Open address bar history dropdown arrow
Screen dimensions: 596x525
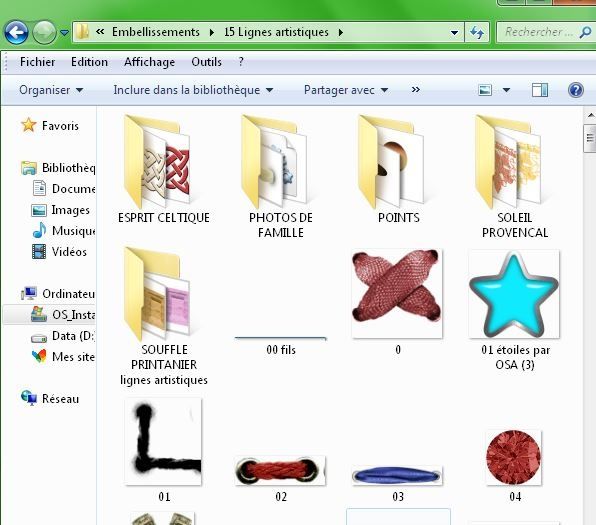coord(454,33)
